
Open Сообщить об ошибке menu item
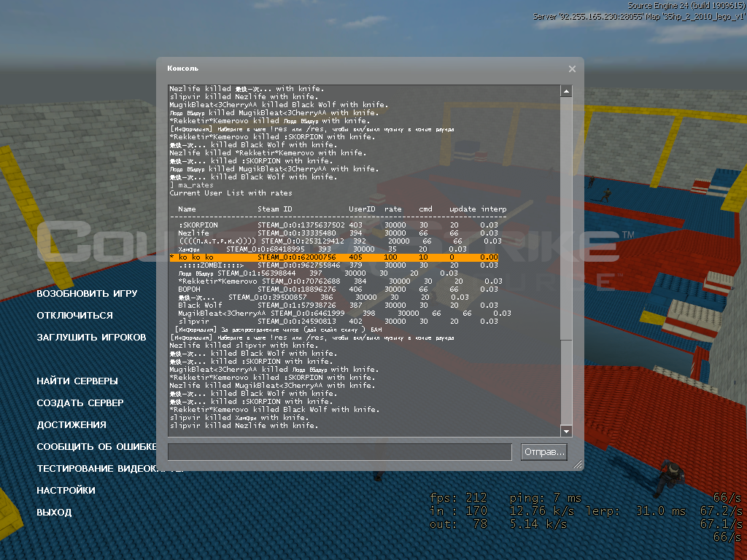point(97,447)
